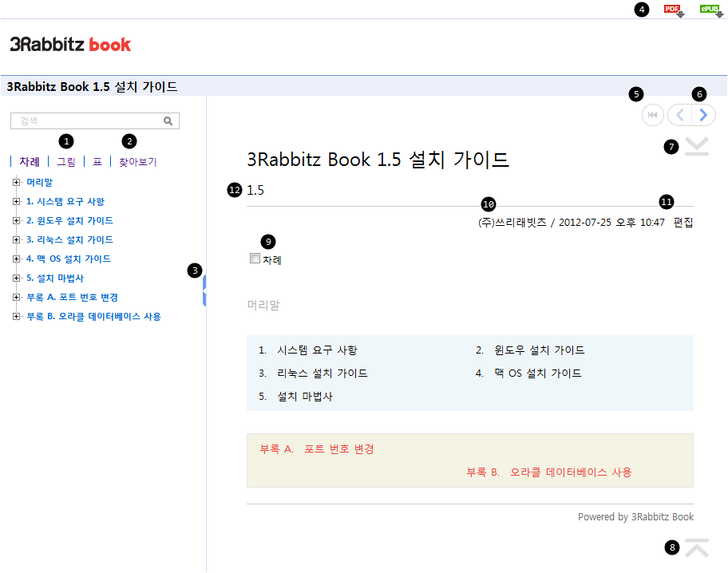The width and height of the screenshot is (728, 573).
Task: Toggle the 차례 checkbox
Action: pyautogui.click(x=255, y=259)
